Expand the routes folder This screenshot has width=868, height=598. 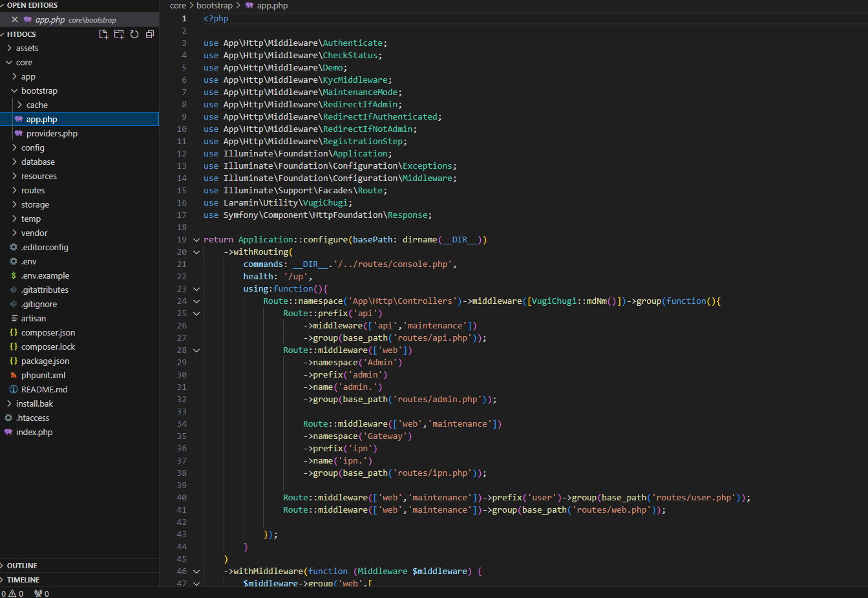[14, 190]
